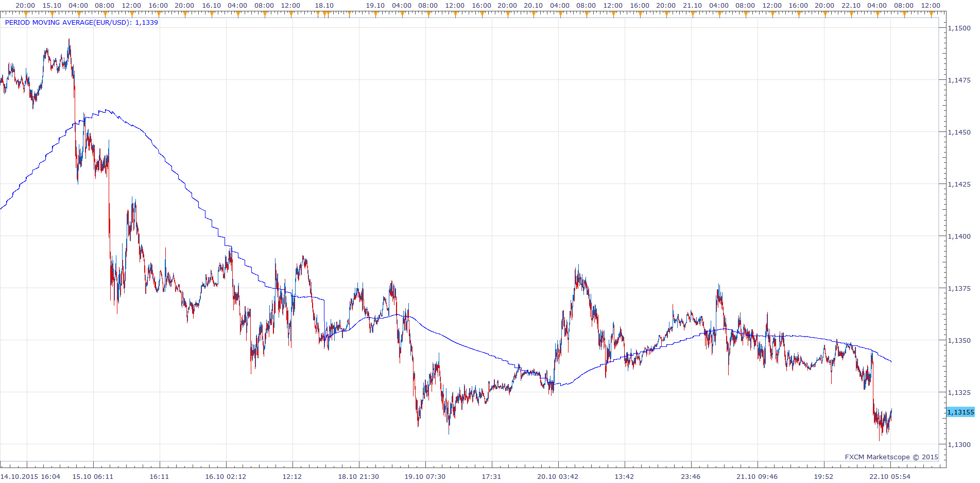Click the bottom time label 19:52
Screen dimensions: 980x483
[823, 476]
